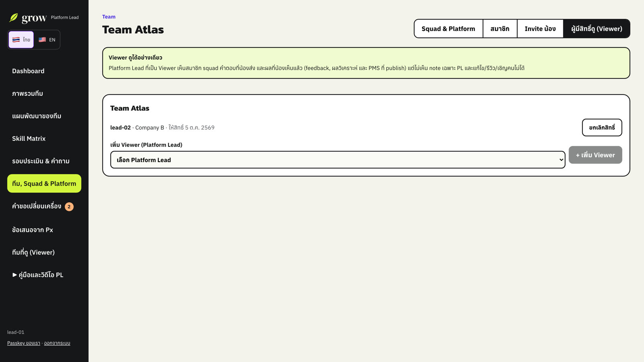The height and width of the screenshot is (362, 644).
Task: Switch to the Squad & Platform tab
Action: click(448, 29)
